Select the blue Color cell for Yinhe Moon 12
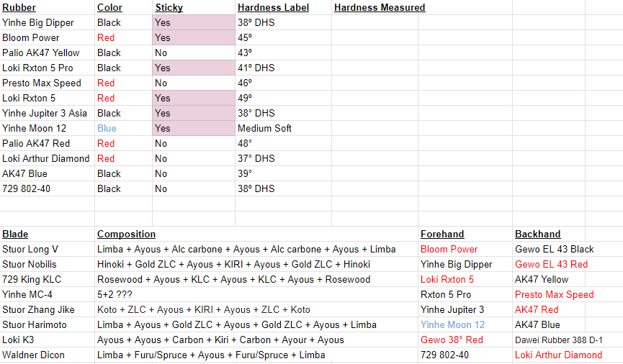This screenshot has width=623, height=364. click(124, 128)
